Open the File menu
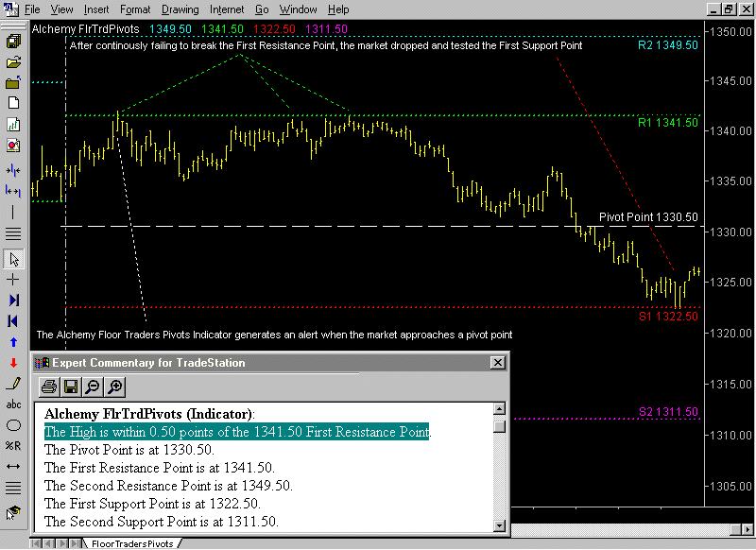 32,9
